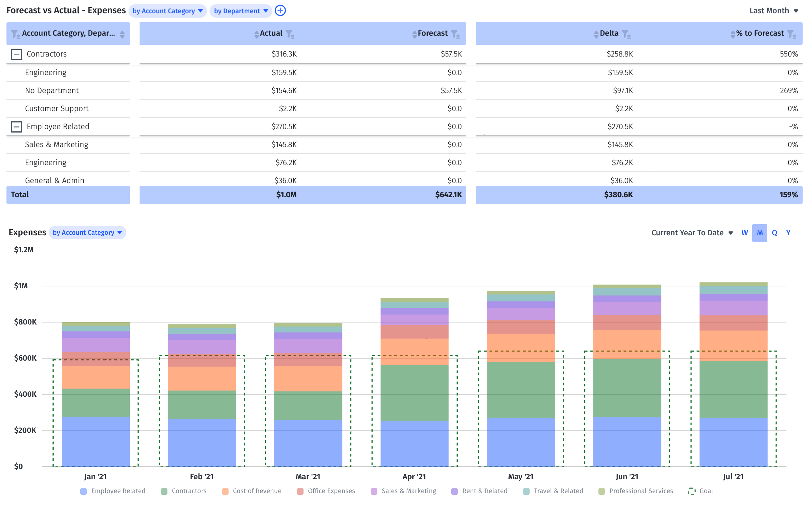Collapse the Contractors row group

(16, 54)
